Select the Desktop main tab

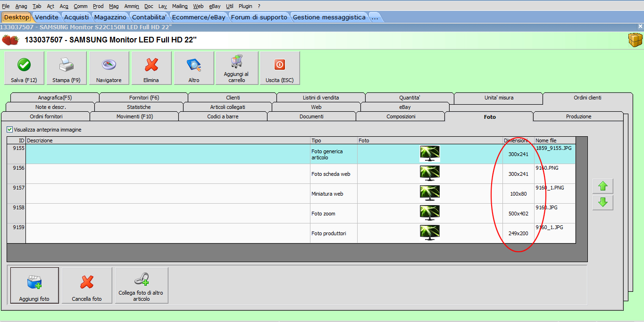[17, 17]
